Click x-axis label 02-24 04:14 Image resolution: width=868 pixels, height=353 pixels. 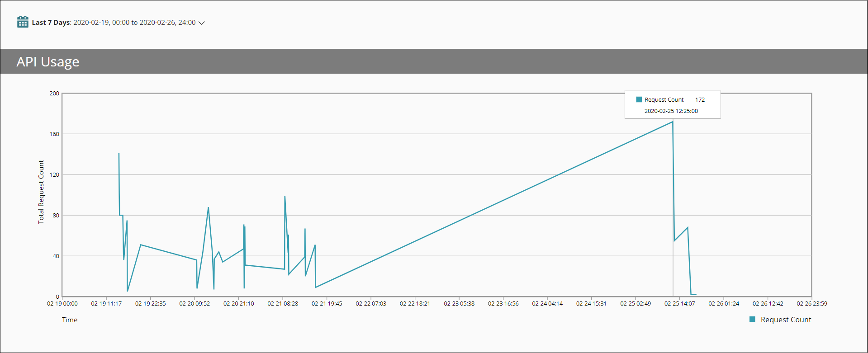pyautogui.click(x=547, y=304)
